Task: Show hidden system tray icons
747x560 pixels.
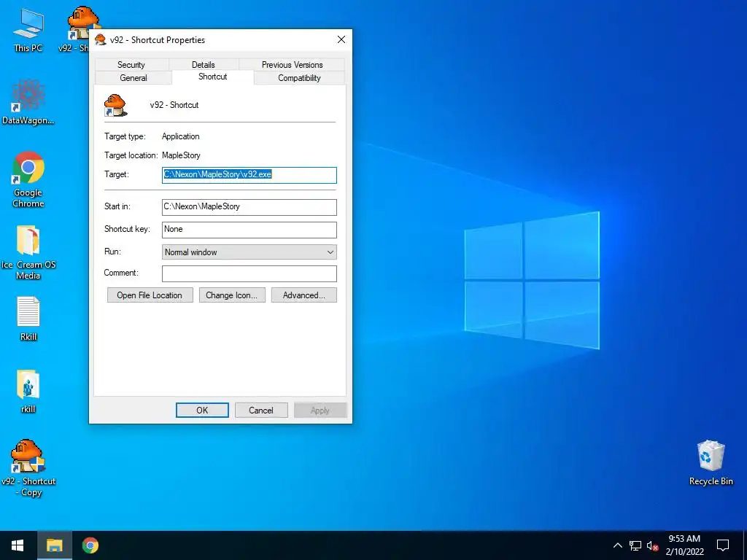Action: (617, 545)
